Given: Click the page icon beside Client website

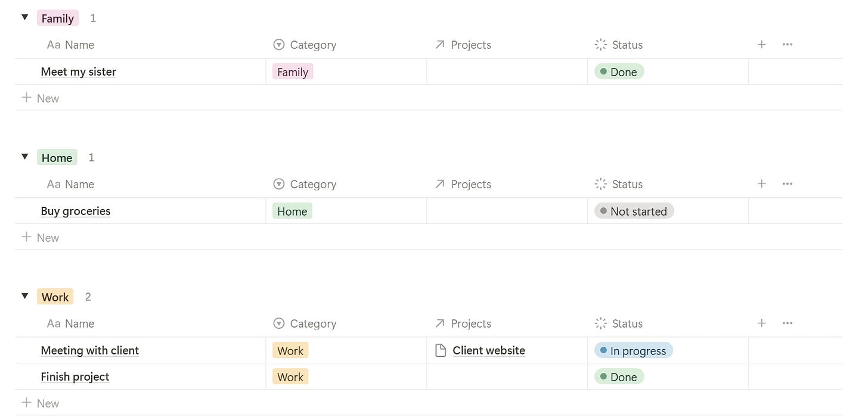Looking at the screenshot, I should click(439, 350).
